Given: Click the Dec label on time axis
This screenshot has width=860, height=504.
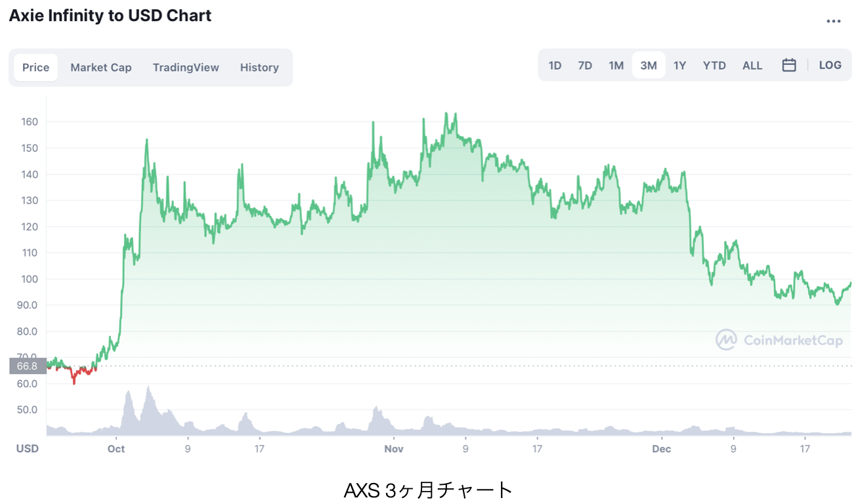Looking at the screenshot, I should point(661,449).
